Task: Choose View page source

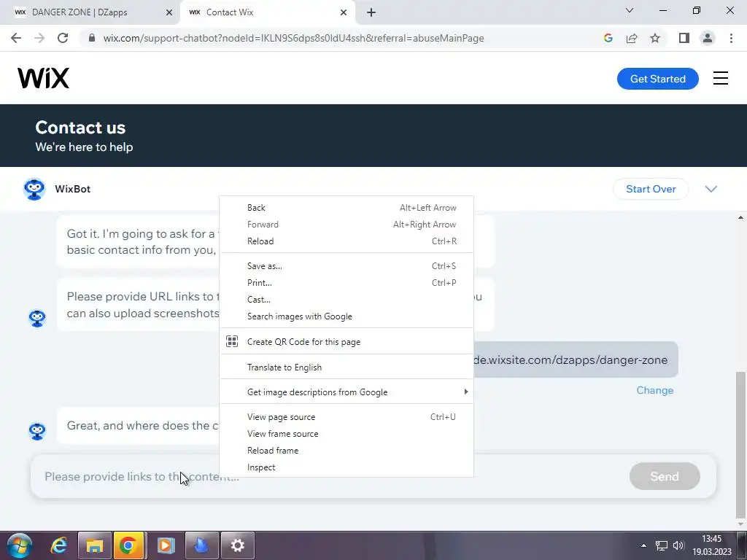Action: [347, 416]
